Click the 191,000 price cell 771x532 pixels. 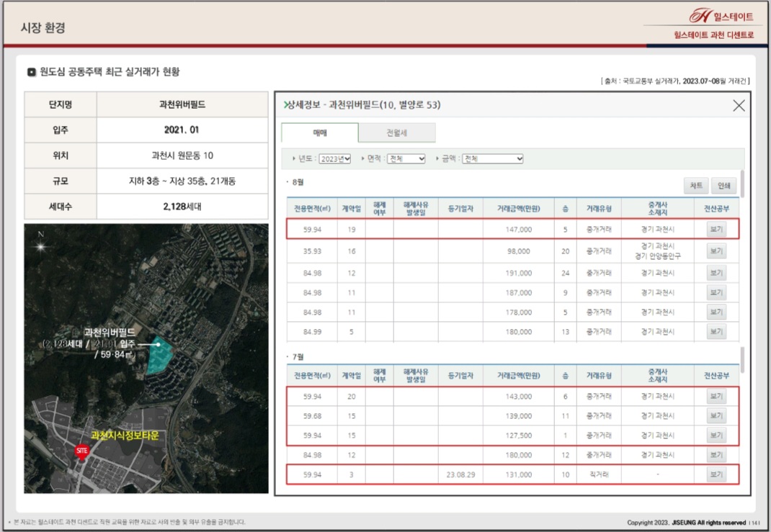(518, 273)
